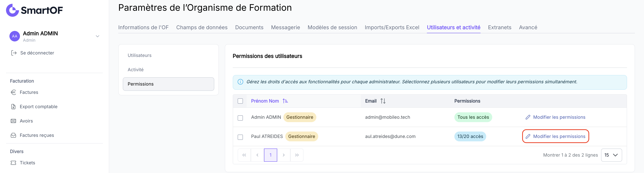
Task: Click the Se déconnecter link
Action: coord(37,53)
